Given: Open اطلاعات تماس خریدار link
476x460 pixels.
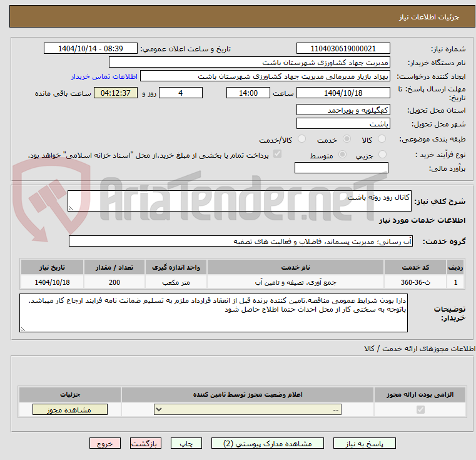Looking at the screenshot, I should (x=104, y=76).
